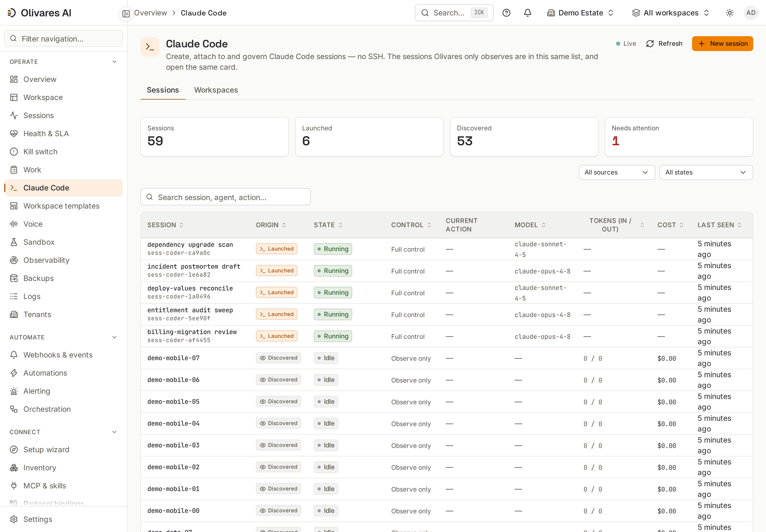Click the Live status indicator
This screenshot has height=532, width=766.
point(626,44)
